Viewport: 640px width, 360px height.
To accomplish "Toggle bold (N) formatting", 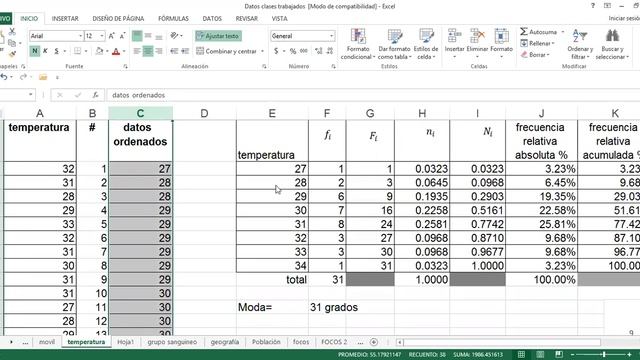I will 34,51.
